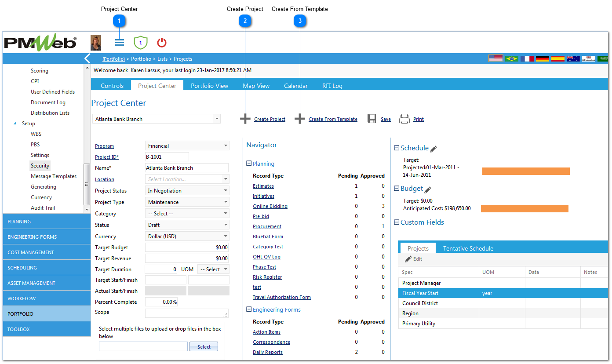Click the Save floppy disk icon
The height and width of the screenshot is (364, 612).
[372, 119]
